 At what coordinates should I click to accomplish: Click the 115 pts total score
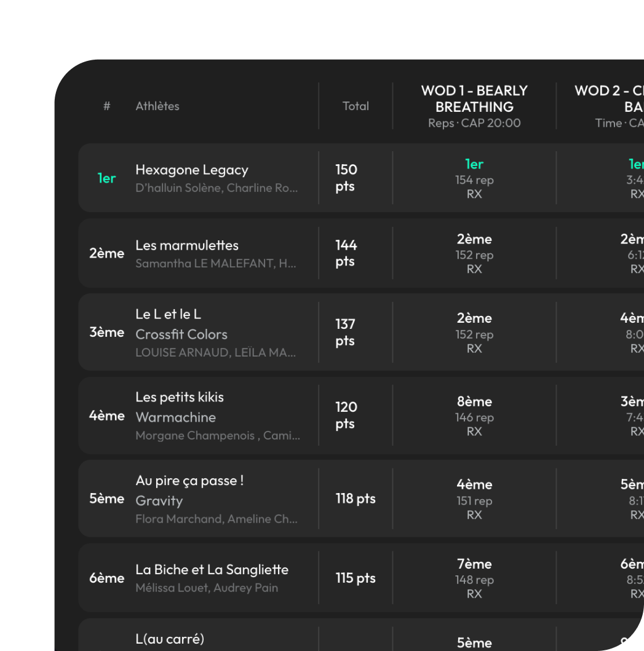coord(356,578)
